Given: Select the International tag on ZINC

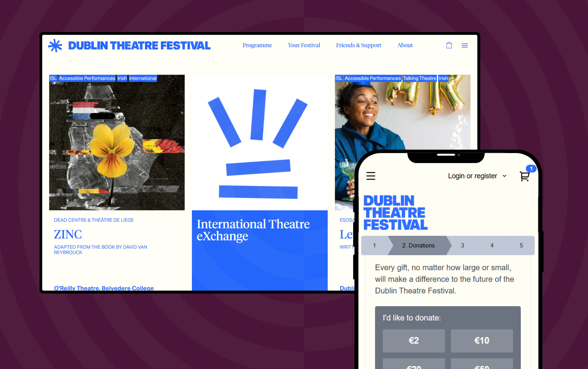Looking at the screenshot, I should (143, 78).
